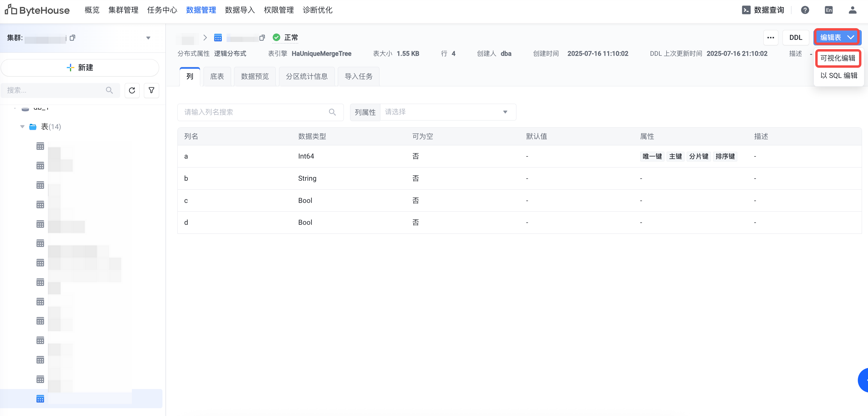This screenshot has height=416, width=868.
Task: Open the three-dot more actions button
Action: click(770, 38)
